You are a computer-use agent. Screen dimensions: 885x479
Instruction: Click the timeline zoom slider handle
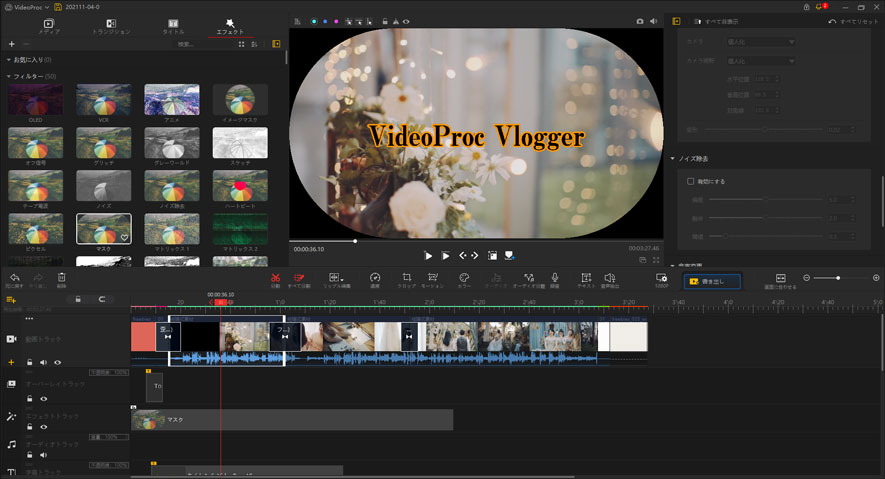click(x=838, y=278)
